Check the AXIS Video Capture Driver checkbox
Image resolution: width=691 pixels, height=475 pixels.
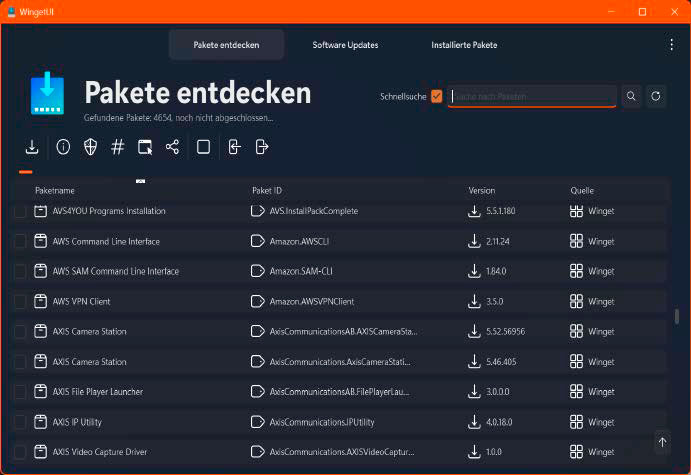20,452
